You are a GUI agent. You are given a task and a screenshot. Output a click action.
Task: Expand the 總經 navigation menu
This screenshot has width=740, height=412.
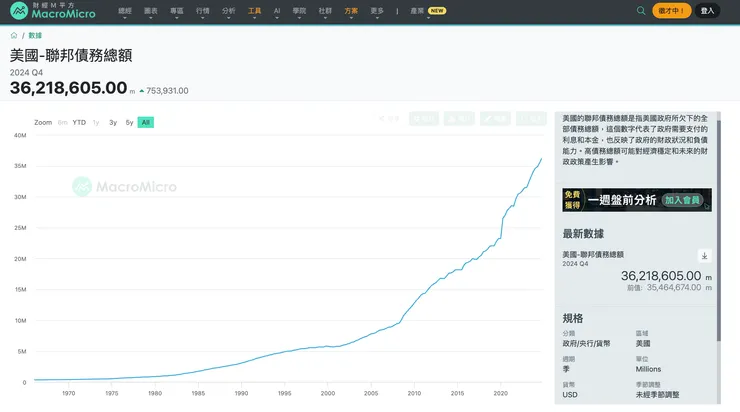click(125, 11)
